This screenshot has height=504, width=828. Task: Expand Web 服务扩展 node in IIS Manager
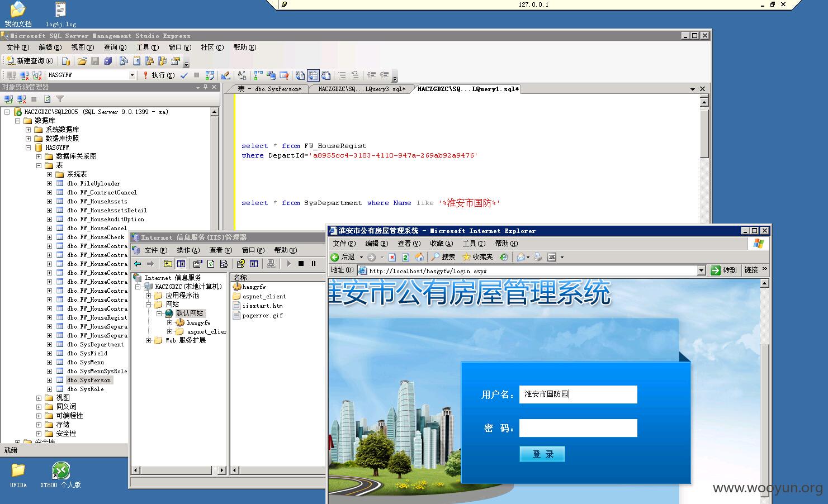148,340
